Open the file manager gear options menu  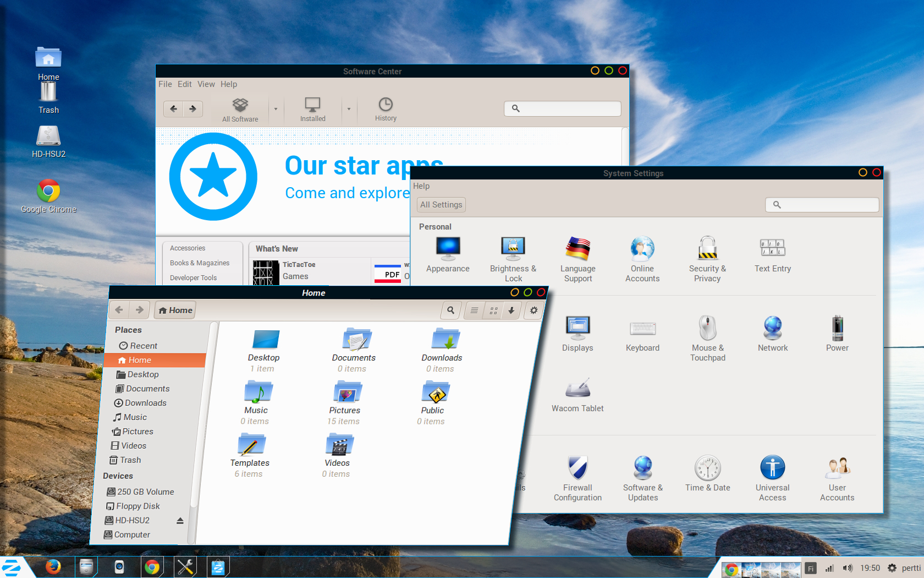pyautogui.click(x=533, y=310)
